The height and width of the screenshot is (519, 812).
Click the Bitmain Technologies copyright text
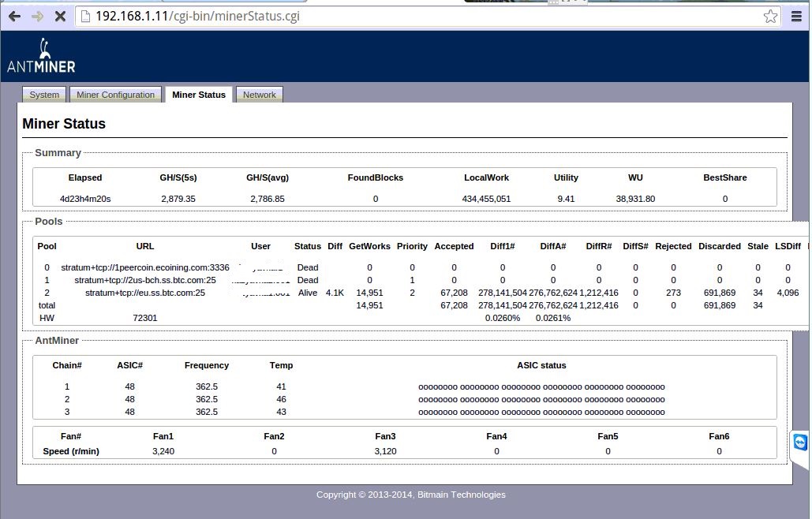pos(410,495)
